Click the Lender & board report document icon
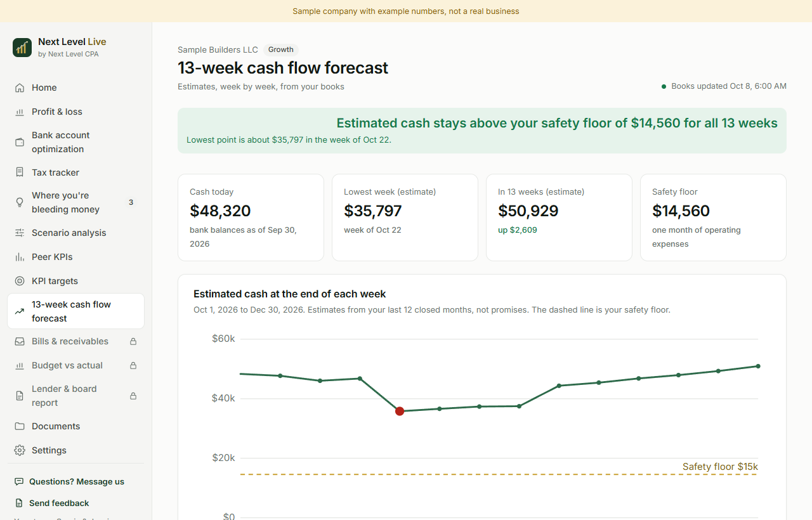The height and width of the screenshot is (520, 812). (x=20, y=396)
